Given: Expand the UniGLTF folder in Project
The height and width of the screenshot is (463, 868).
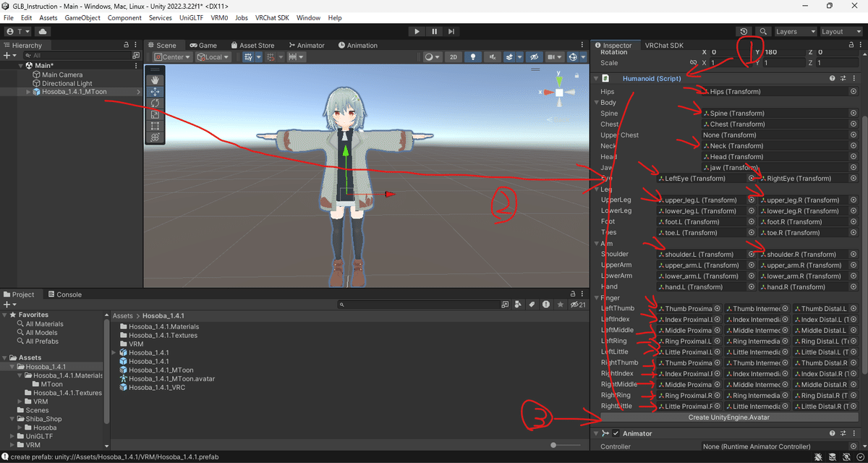Looking at the screenshot, I should click(12, 436).
